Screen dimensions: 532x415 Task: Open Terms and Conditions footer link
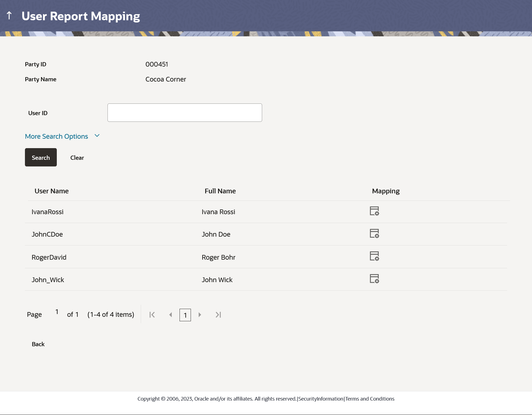click(370, 399)
